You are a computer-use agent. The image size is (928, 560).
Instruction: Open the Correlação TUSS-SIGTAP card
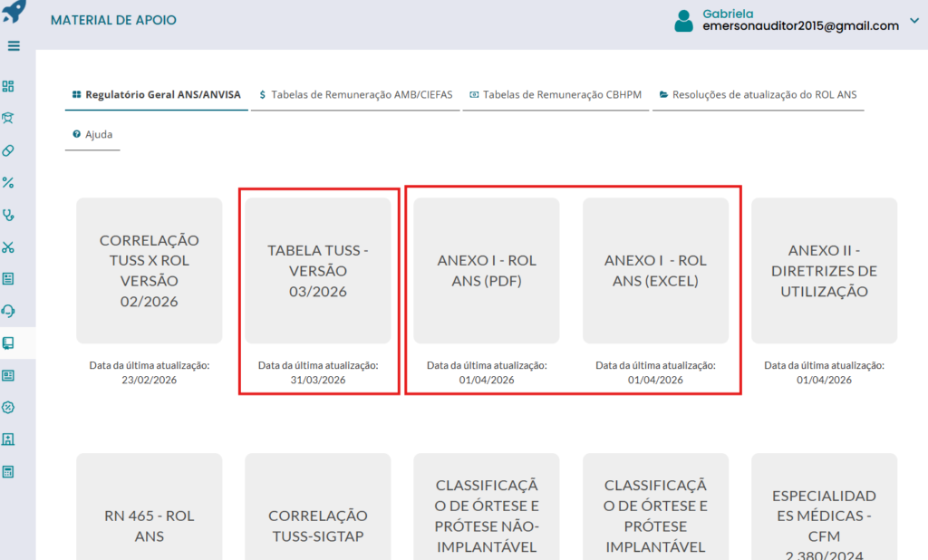tap(318, 507)
